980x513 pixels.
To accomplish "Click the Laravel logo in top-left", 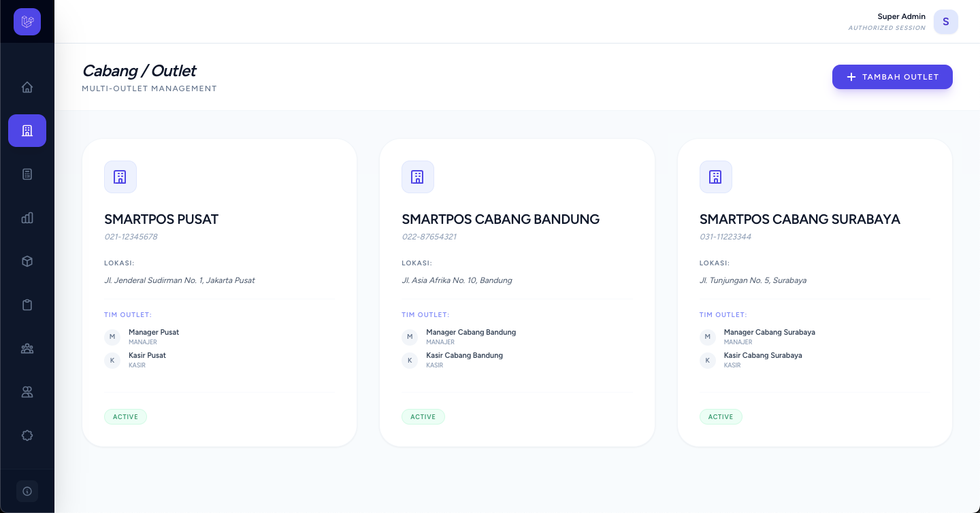I will click(x=27, y=22).
